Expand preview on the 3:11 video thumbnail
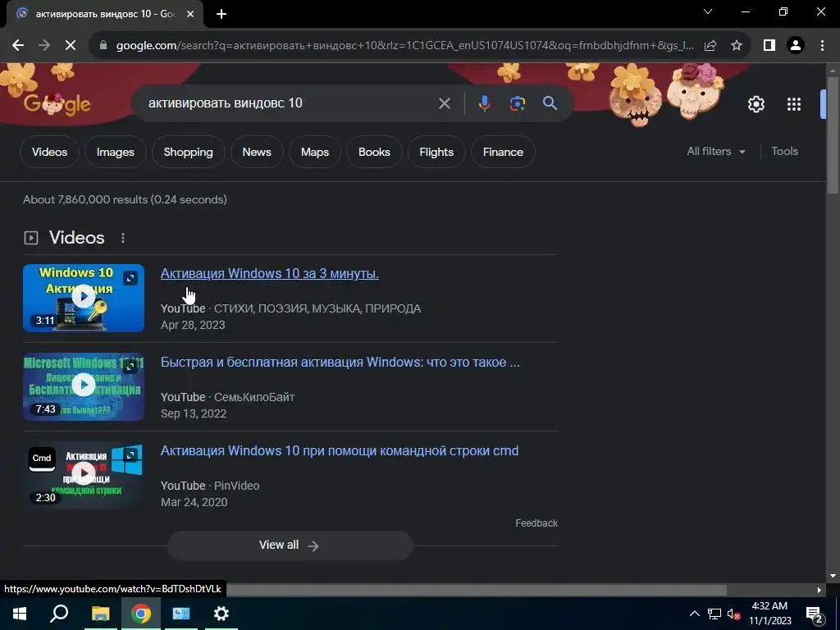Screen dimensions: 840x630 tap(130, 278)
